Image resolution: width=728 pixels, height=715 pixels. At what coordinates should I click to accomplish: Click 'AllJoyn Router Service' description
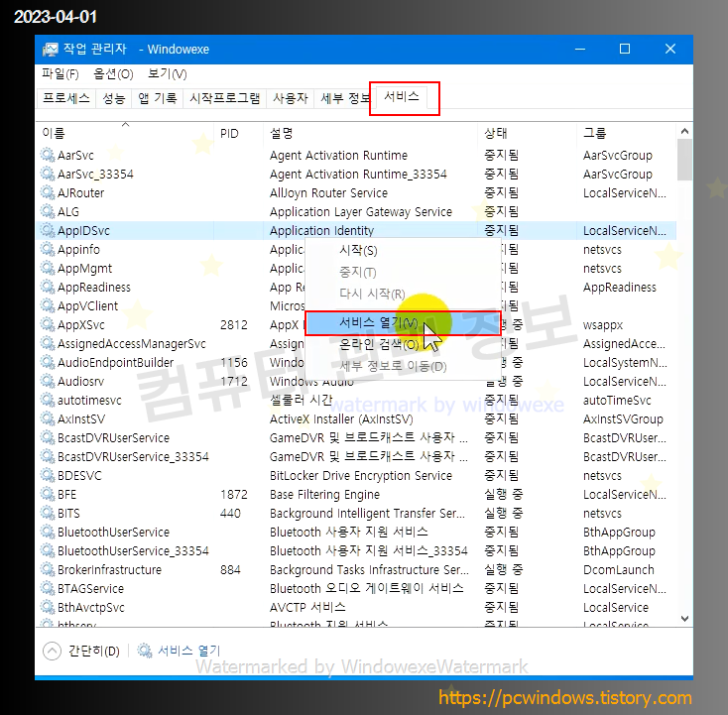[x=328, y=192]
